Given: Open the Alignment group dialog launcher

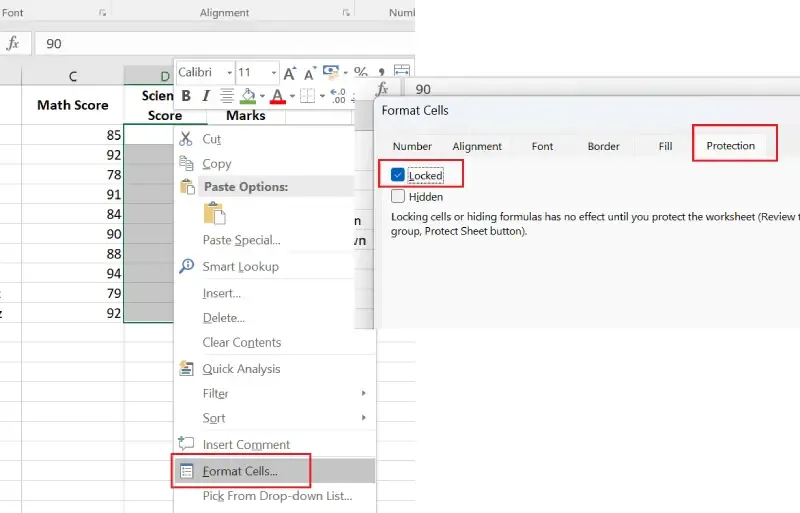Looking at the screenshot, I should click(x=346, y=13).
